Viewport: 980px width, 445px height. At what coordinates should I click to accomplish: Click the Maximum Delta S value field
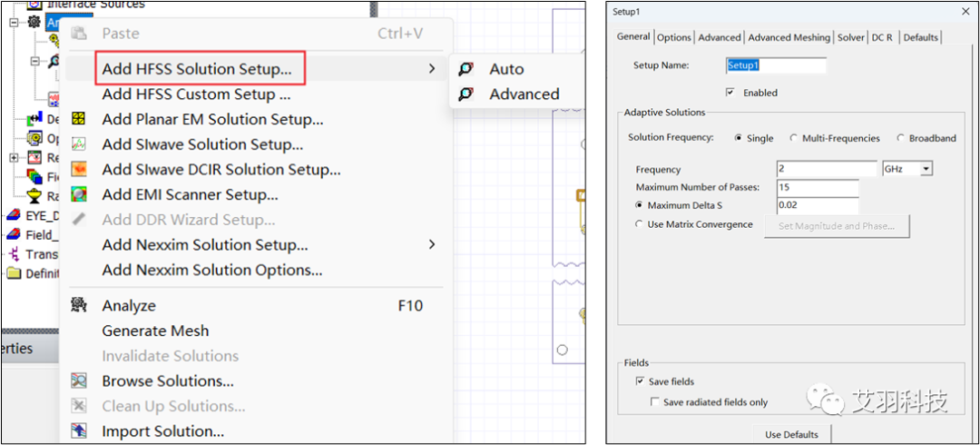coord(818,205)
